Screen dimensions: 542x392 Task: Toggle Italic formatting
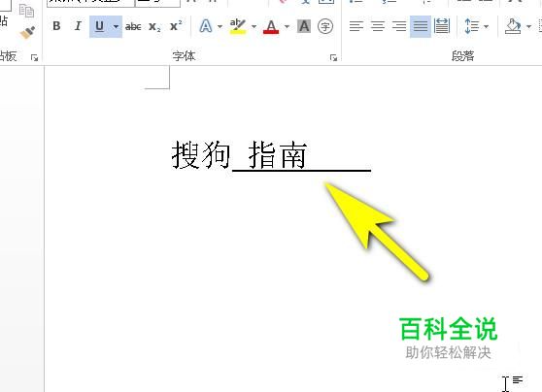tap(78, 26)
